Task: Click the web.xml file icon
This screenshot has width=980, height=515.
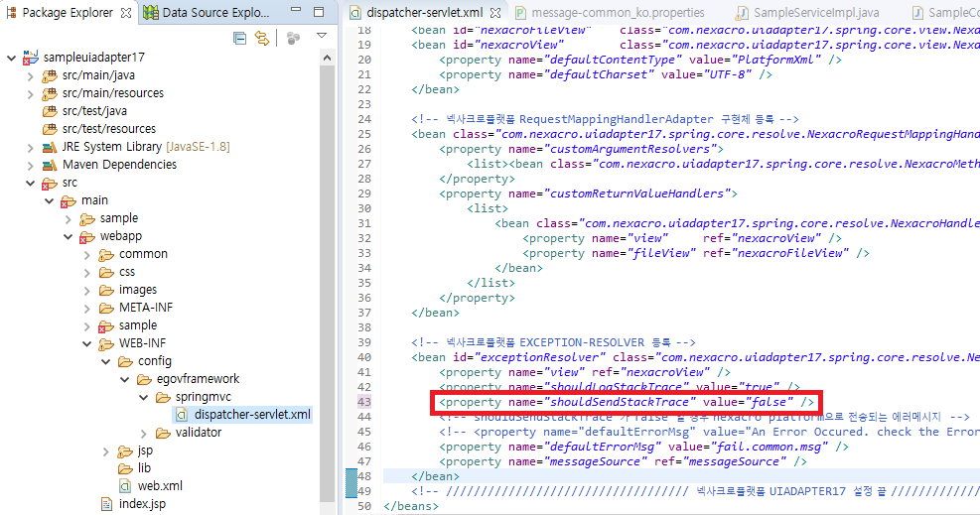Action: 124,486
